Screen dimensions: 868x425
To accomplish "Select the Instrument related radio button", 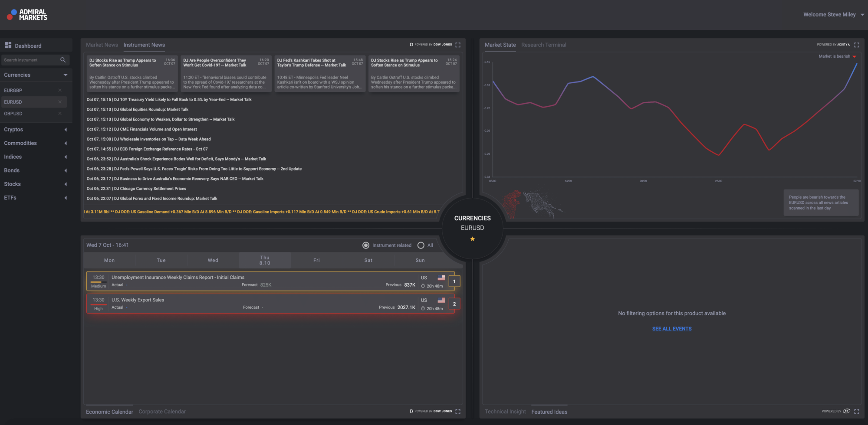I will click(x=366, y=245).
